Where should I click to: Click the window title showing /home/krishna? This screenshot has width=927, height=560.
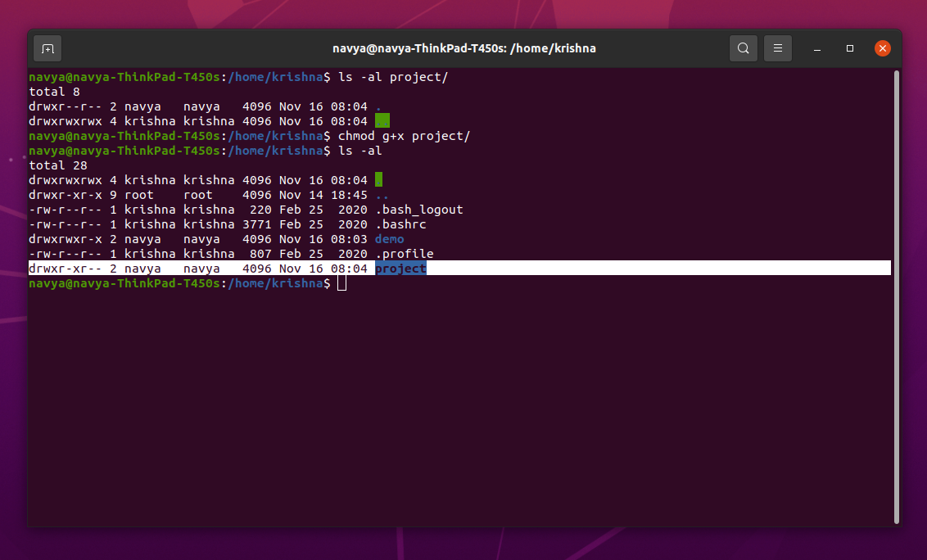(x=464, y=47)
